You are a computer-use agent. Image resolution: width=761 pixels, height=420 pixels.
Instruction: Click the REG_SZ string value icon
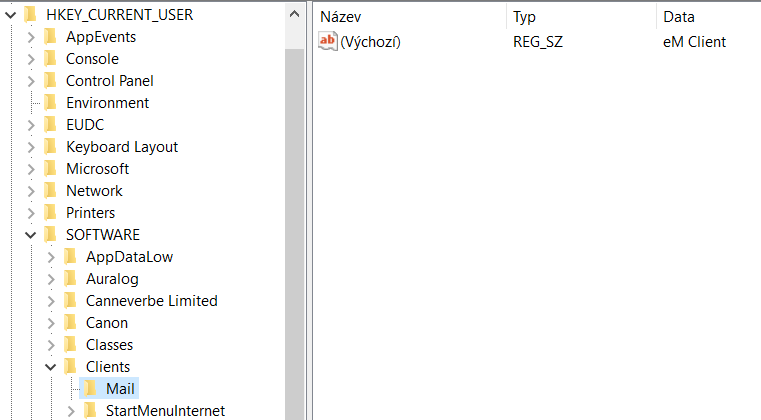click(328, 42)
